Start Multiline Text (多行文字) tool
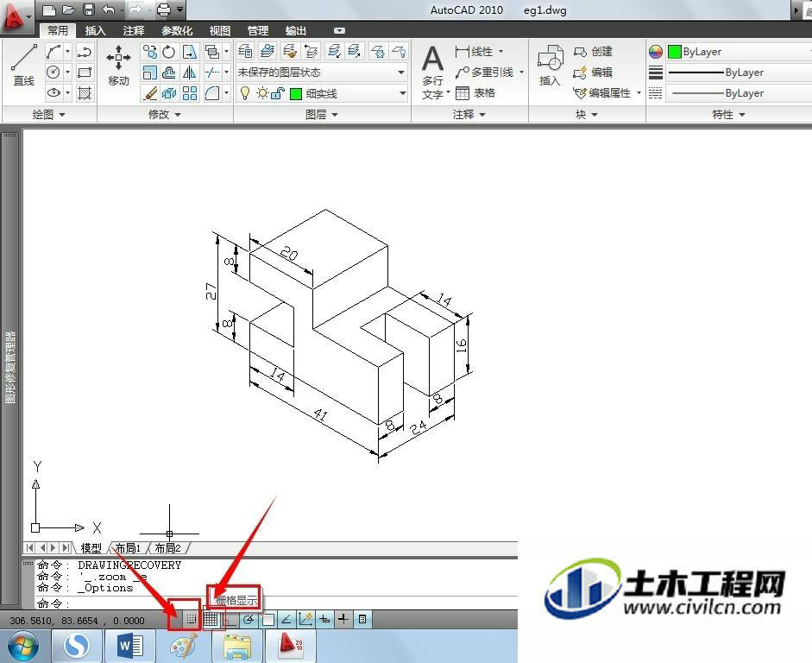This screenshot has height=663, width=812. tap(432, 72)
